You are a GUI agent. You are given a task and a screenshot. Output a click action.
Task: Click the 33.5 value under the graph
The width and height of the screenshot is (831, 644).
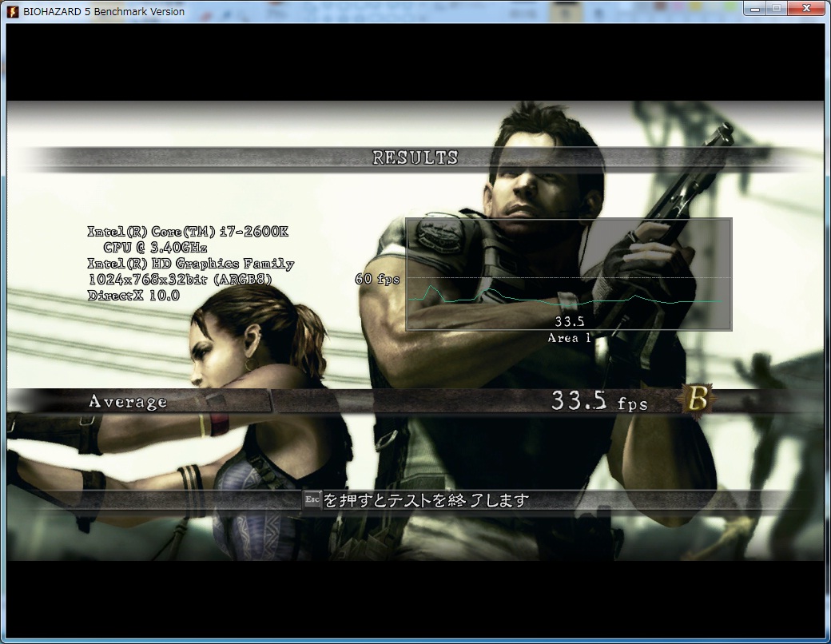[x=569, y=321]
